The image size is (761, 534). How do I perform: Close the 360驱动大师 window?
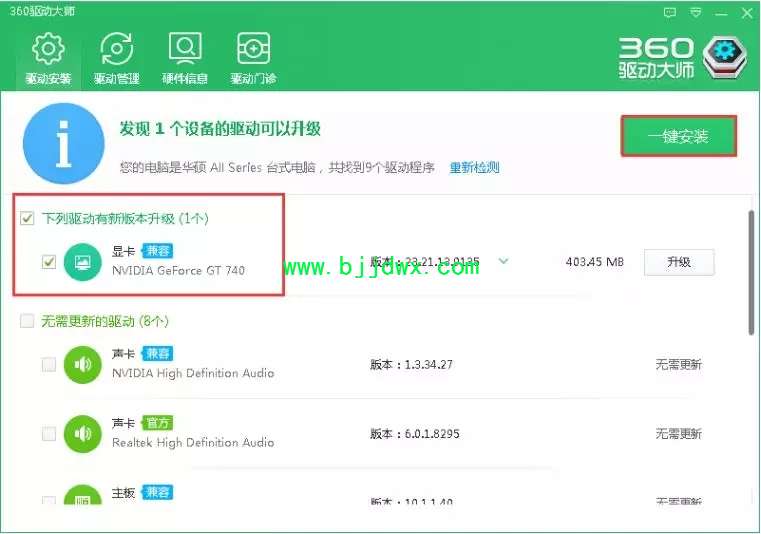[x=747, y=13]
